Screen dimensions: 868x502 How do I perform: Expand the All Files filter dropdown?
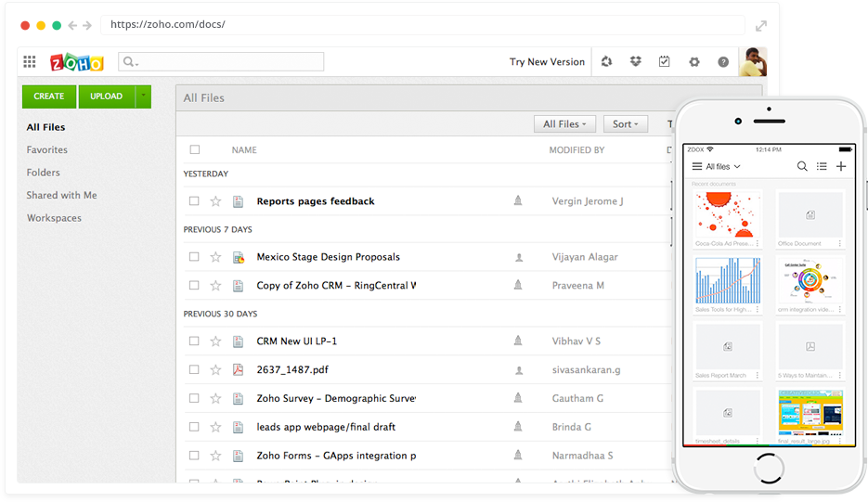564,124
